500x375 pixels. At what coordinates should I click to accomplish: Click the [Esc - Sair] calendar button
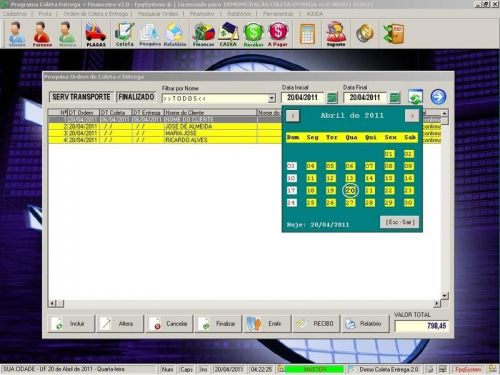(x=400, y=222)
